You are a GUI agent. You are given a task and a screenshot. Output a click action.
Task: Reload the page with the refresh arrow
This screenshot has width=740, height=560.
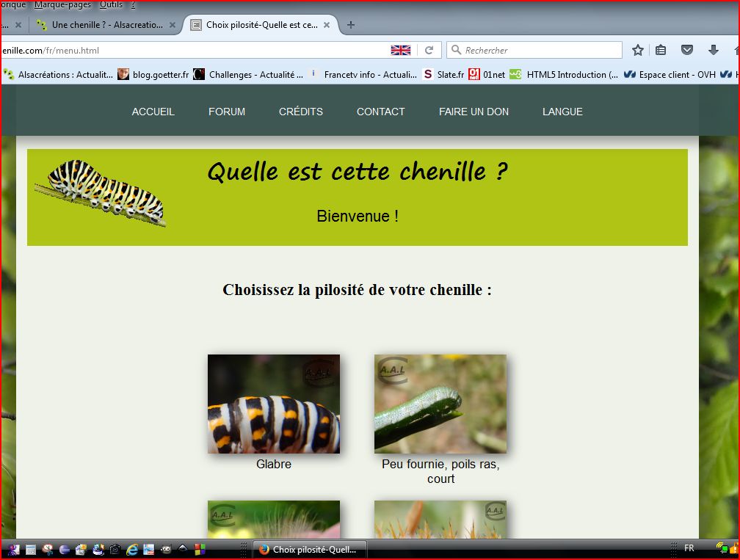(429, 50)
